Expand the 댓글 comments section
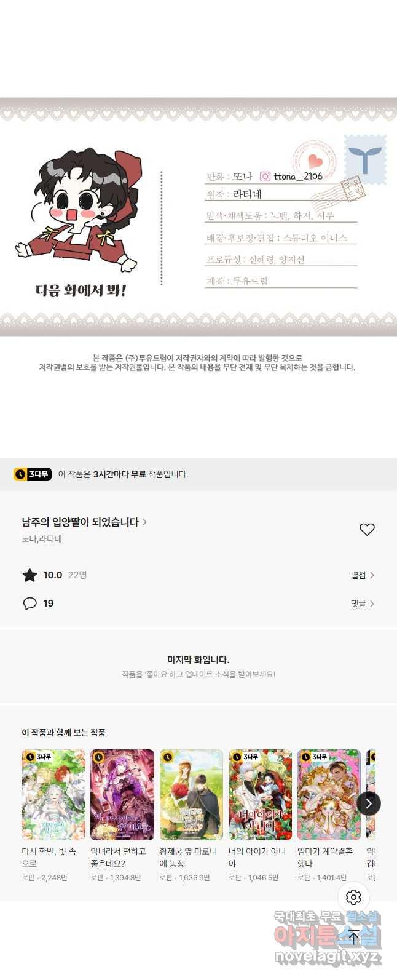Screen dimensions: 397x980 click(363, 604)
